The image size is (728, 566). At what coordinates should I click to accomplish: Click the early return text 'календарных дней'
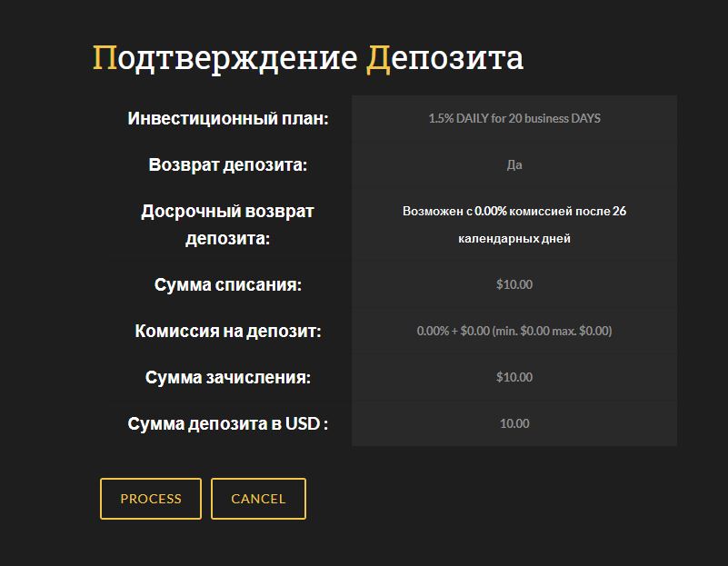[514, 239]
